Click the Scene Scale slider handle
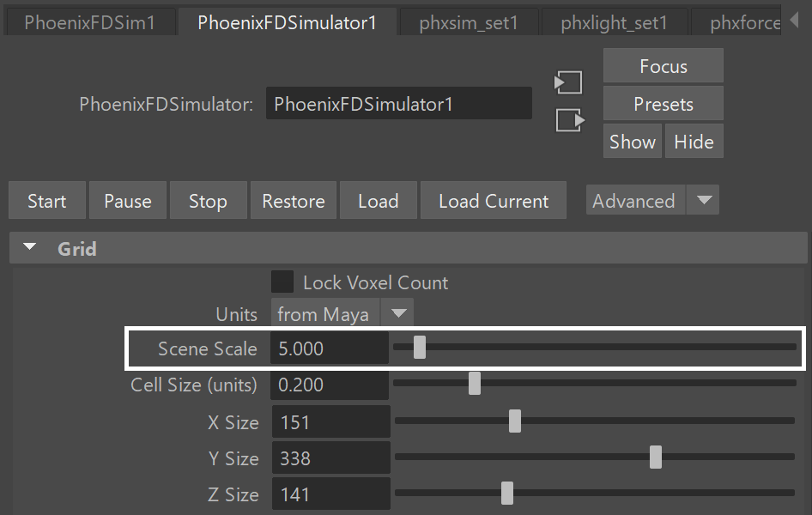 (x=420, y=348)
